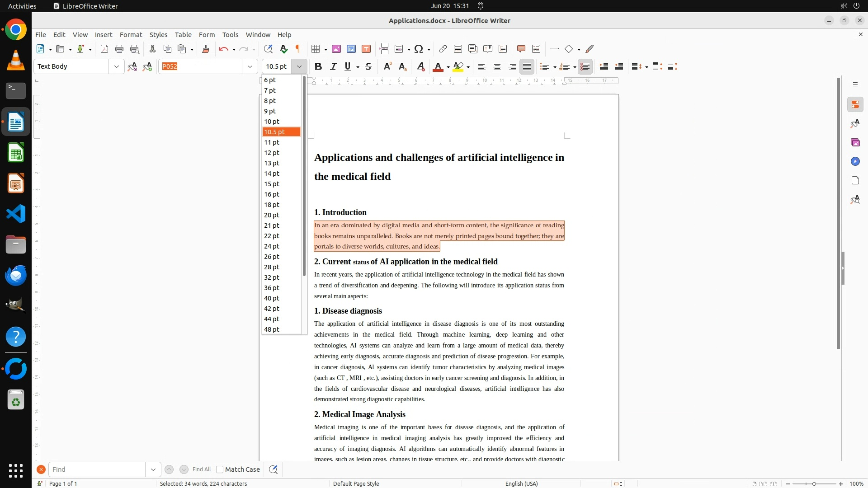Open the Styles menu
Screen dimensions: 868x488
(x=158, y=35)
